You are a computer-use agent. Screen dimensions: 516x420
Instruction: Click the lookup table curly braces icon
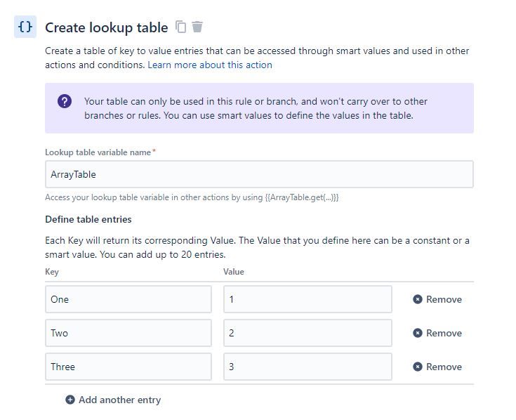coord(25,27)
